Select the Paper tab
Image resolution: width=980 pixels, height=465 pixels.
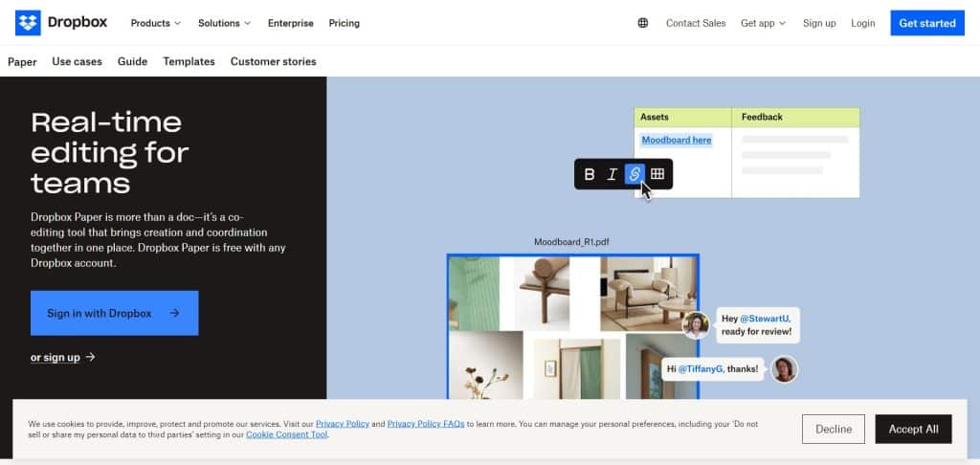click(23, 62)
